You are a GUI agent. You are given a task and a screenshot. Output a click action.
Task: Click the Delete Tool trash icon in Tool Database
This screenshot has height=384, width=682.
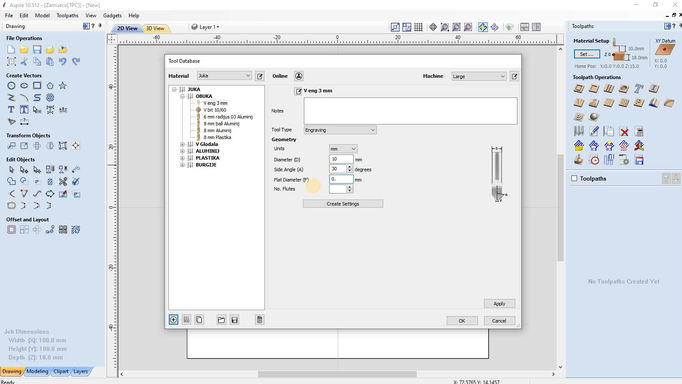pyautogui.click(x=260, y=320)
